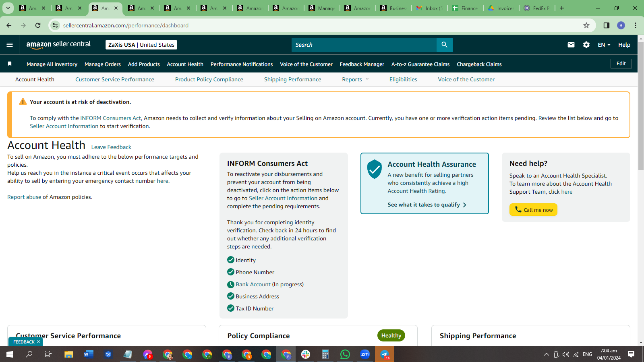Show hidden system tray icons
The image size is (644, 362).
coord(547,354)
